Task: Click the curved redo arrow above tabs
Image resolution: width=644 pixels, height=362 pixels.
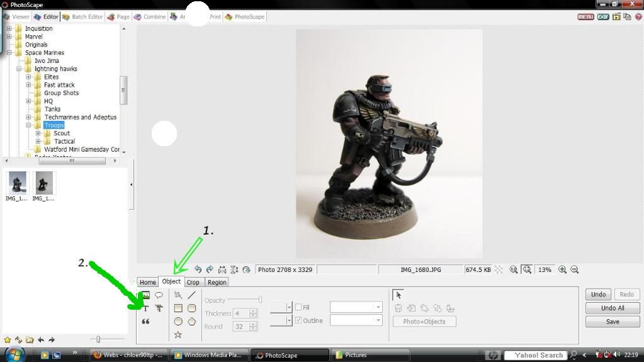Action: (x=210, y=269)
